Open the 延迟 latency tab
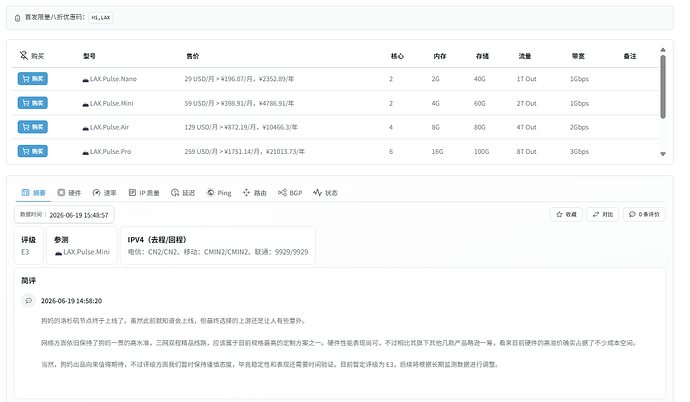The image size is (690, 402). [x=183, y=193]
